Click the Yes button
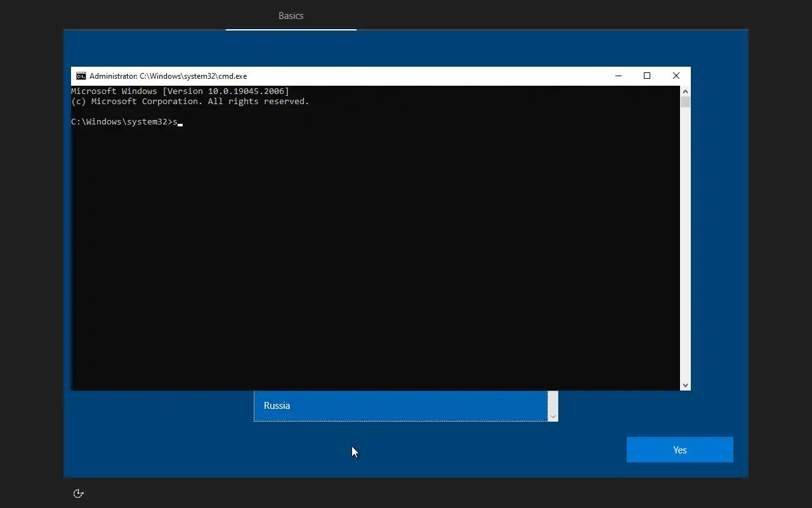The height and width of the screenshot is (508, 812). coord(680,450)
